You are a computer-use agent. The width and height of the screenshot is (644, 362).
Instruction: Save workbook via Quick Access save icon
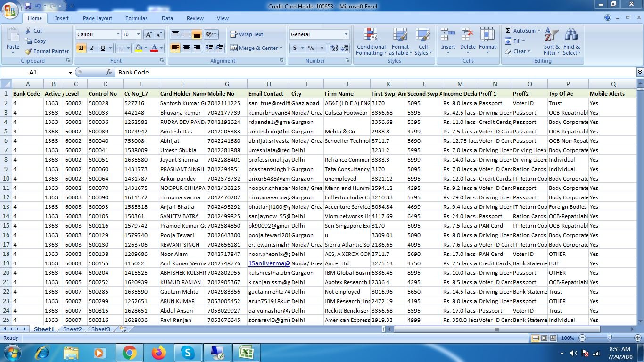28,6
